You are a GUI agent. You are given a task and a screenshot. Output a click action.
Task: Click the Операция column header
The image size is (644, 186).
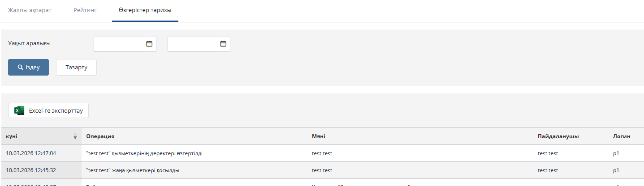tap(101, 136)
